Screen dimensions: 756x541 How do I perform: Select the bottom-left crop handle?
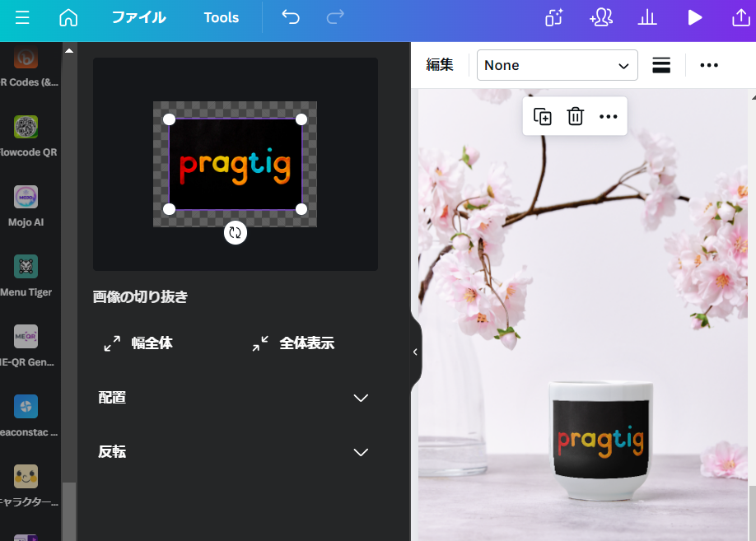tap(169, 209)
